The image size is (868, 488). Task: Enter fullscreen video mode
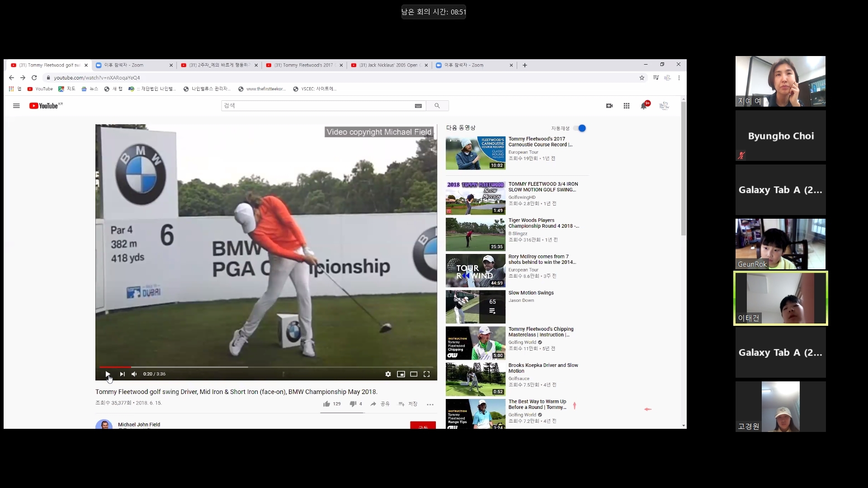coord(426,374)
